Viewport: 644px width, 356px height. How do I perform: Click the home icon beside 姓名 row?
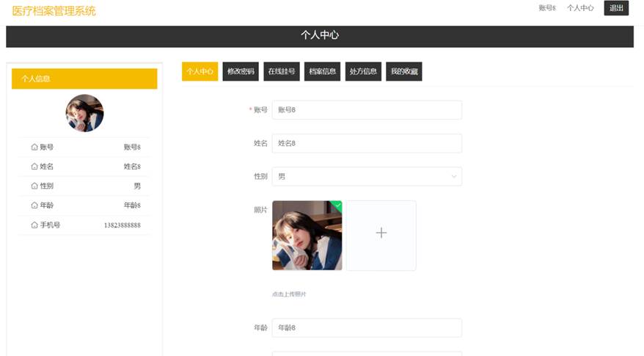click(x=34, y=167)
